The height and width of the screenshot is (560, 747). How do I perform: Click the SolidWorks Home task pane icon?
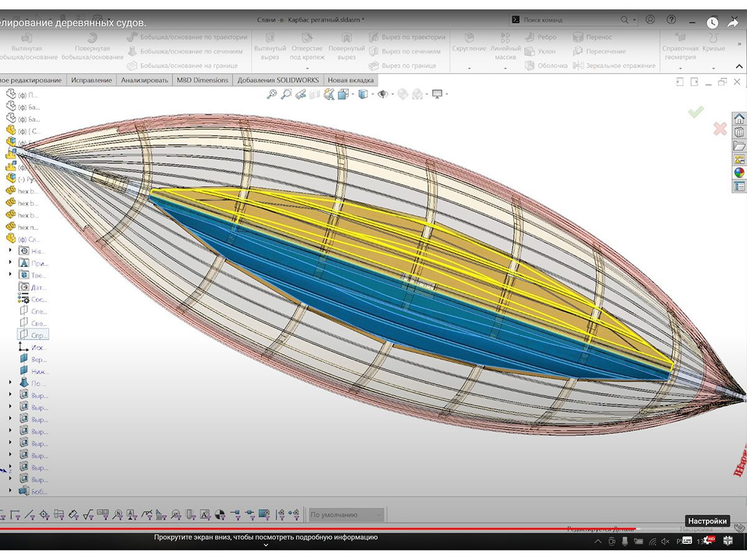click(x=739, y=118)
